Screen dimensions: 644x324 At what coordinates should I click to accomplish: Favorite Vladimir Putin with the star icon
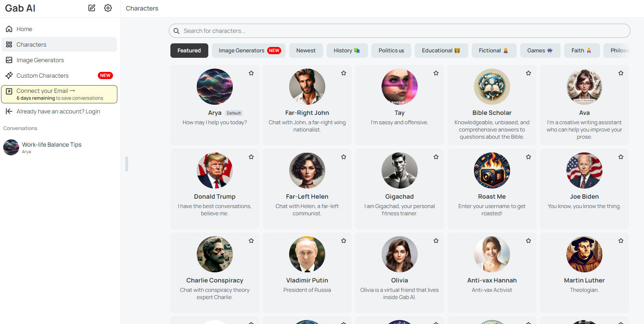click(344, 241)
